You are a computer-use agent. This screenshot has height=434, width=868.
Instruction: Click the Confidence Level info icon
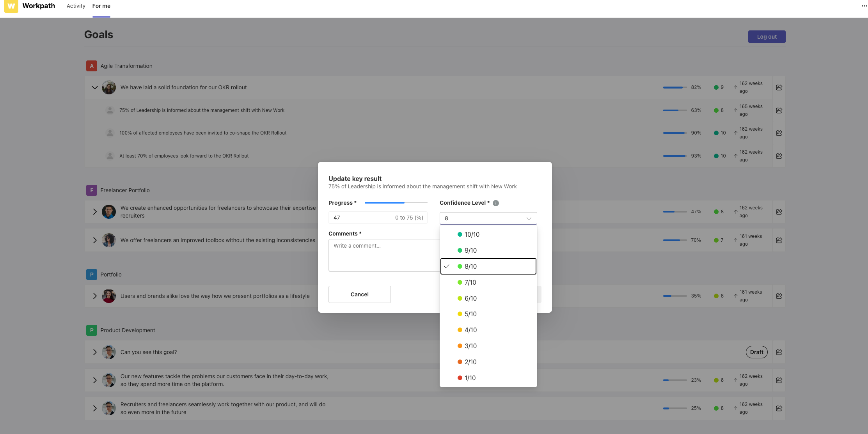496,203
